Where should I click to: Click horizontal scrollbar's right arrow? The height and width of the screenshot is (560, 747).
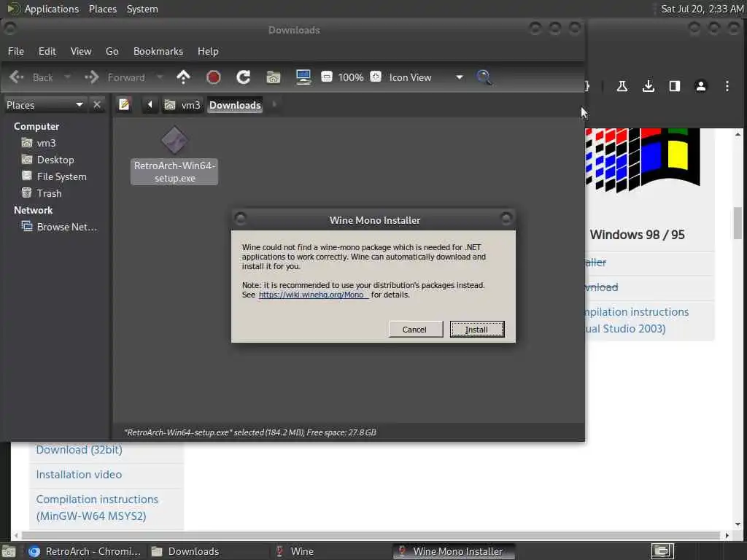click(727, 535)
